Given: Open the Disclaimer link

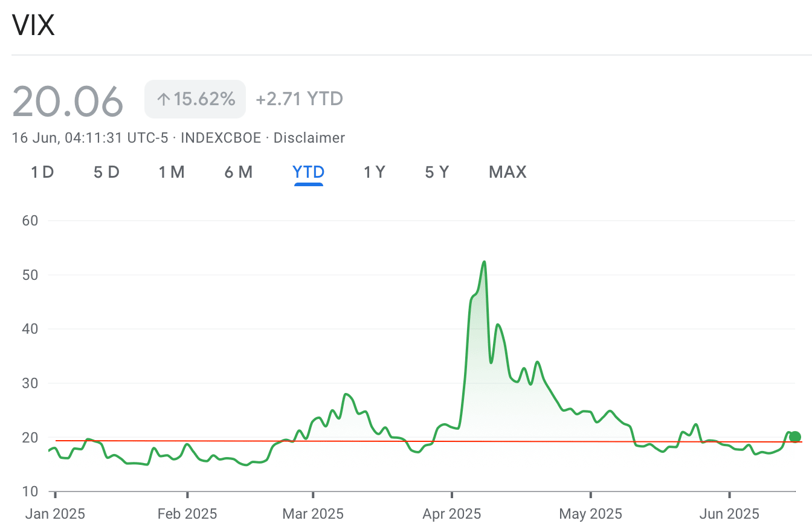Looking at the screenshot, I should [x=309, y=138].
